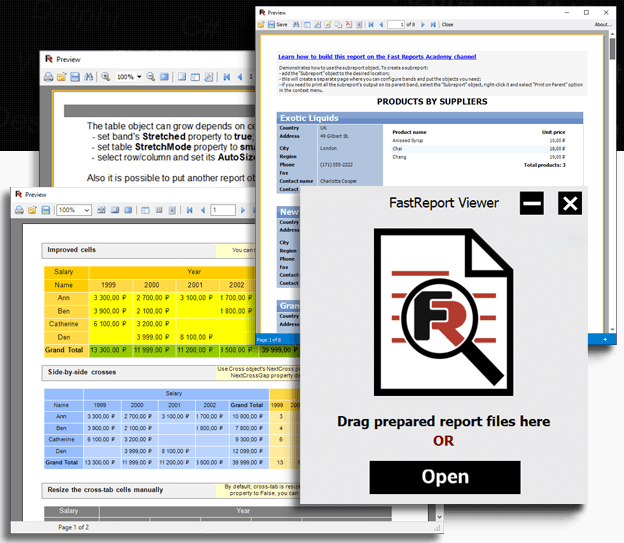Click the thumbnails icon in middle Preview toolbar
This screenshot has width=624, height=543.
point(195,77)
